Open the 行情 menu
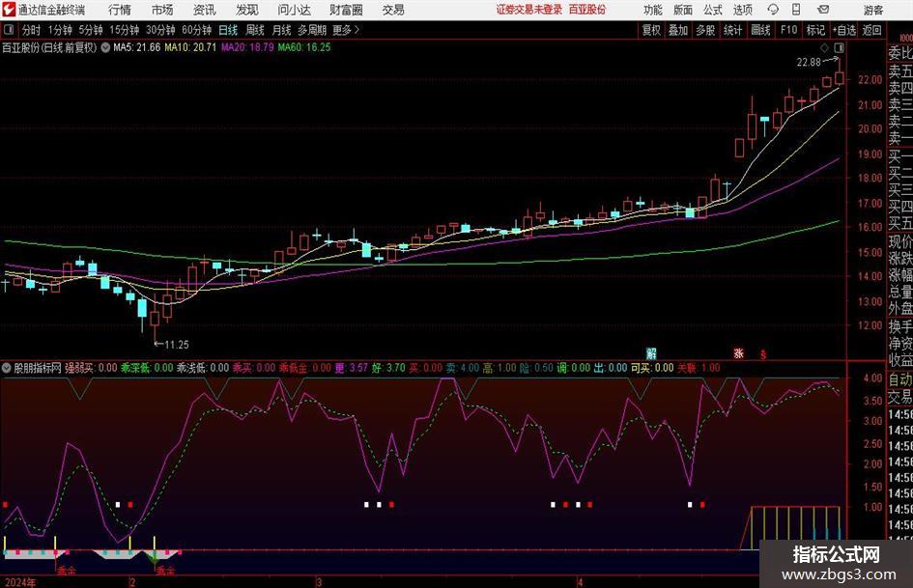The height and width of the screenshot is (588, 913). pos(120,10)
